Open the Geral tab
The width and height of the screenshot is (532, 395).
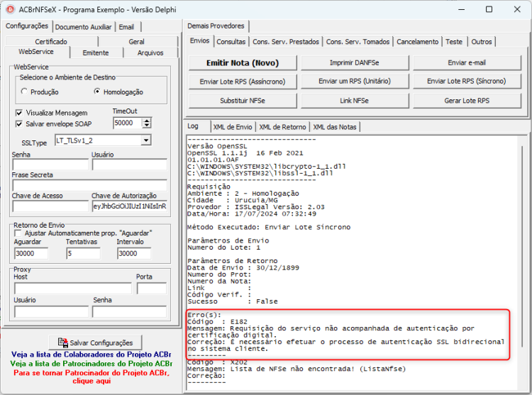click(x=136, y=41)
